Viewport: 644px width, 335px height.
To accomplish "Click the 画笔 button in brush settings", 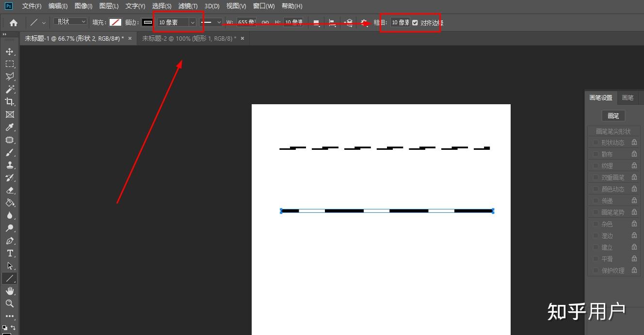I will [x=613, y=116].
